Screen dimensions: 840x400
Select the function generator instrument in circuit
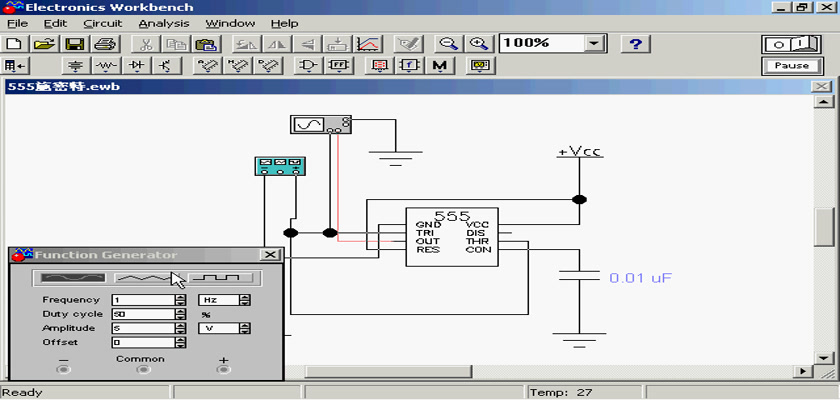pos(280,166)
